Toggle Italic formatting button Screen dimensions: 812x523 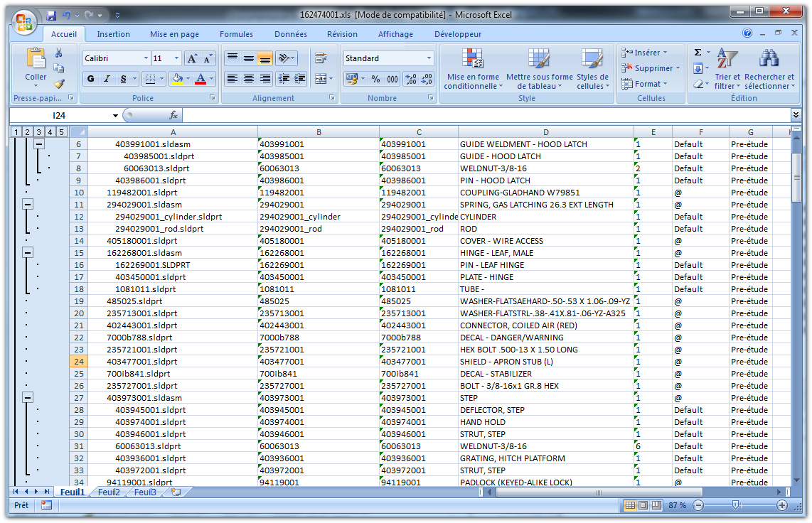point(107,79)
